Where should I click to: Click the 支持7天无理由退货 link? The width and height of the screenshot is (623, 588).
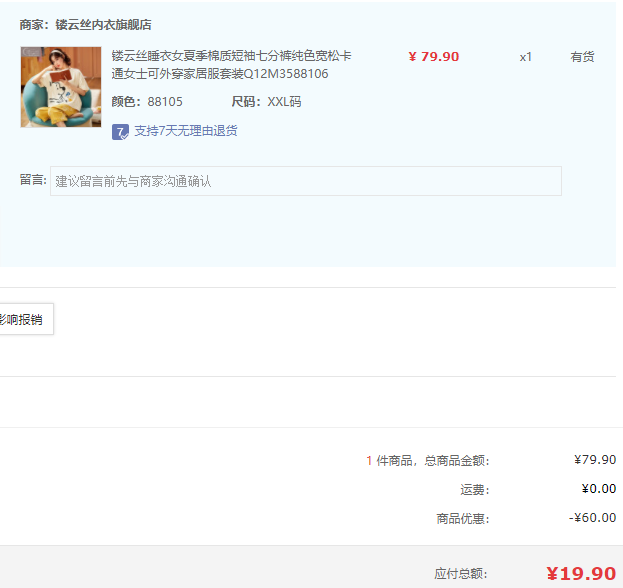coord(186,131)
